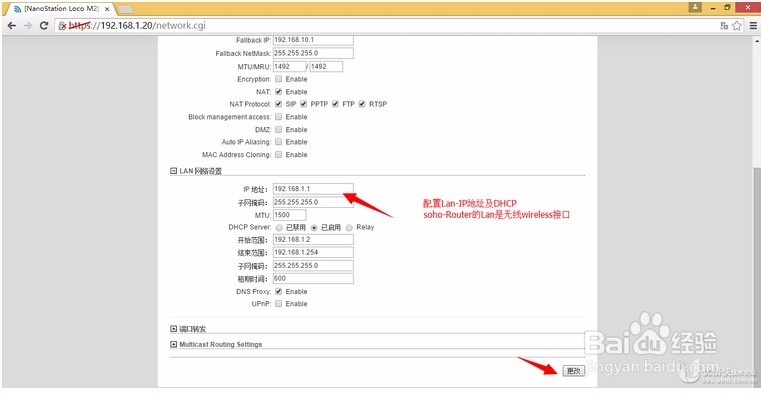Select the NanoStation Loco M2 tab
761x393 pixels.
(x=61, y=9)
